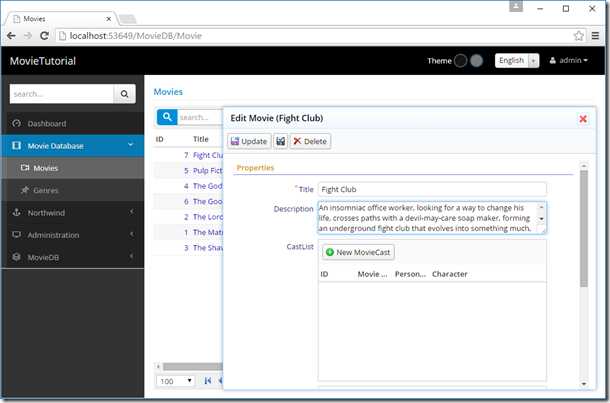The width and height of the screenshot is (610, 403).
Task: Click the sidebar search input
Action: (x=62, y=94)
